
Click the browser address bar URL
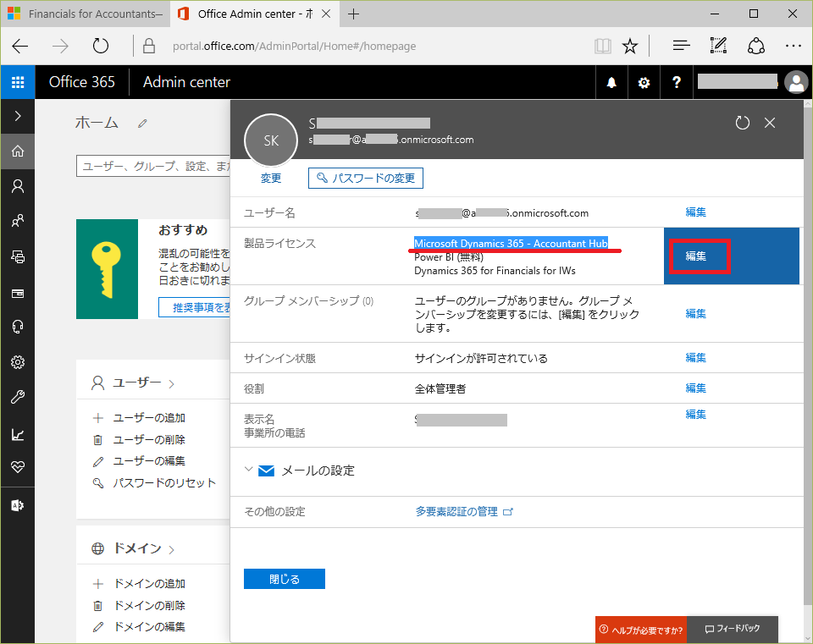pyautogui.click(x=294, y=46)
